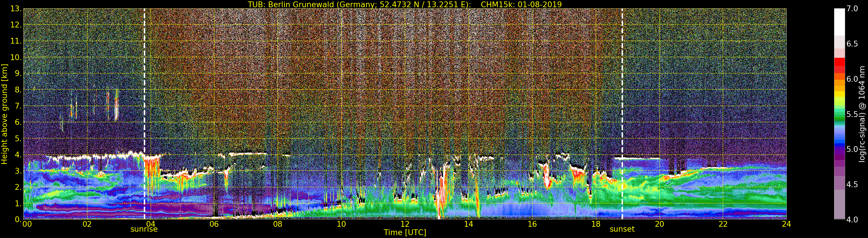Click the 'Height above ground [km]' y-axis label

point(4,114)
